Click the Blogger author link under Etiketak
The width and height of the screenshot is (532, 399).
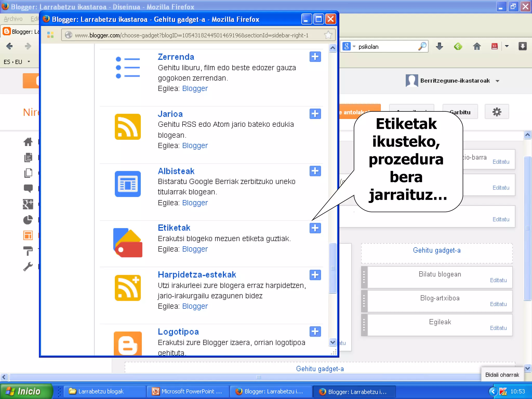tap(195, 249)
